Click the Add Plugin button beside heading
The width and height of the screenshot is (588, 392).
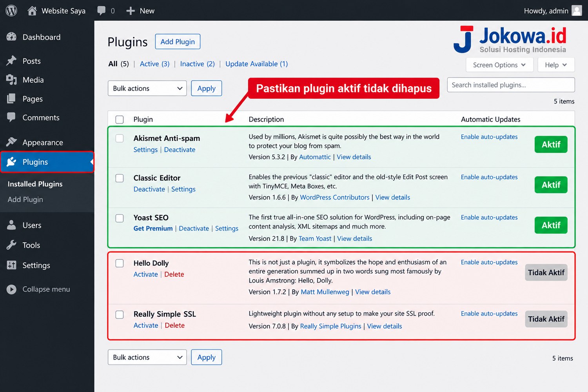[178, 42]
